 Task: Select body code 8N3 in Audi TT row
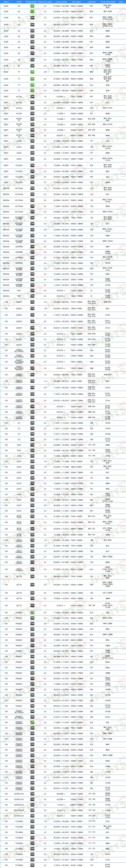(92, 72)
